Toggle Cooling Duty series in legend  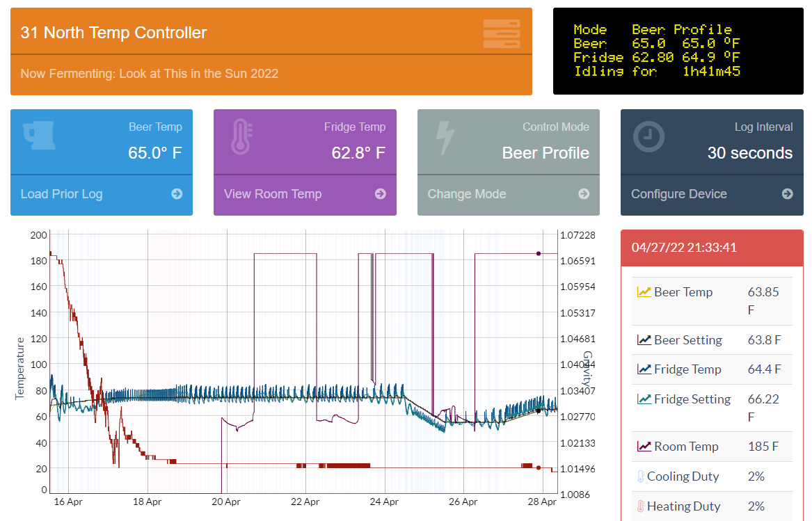(683, 476)
